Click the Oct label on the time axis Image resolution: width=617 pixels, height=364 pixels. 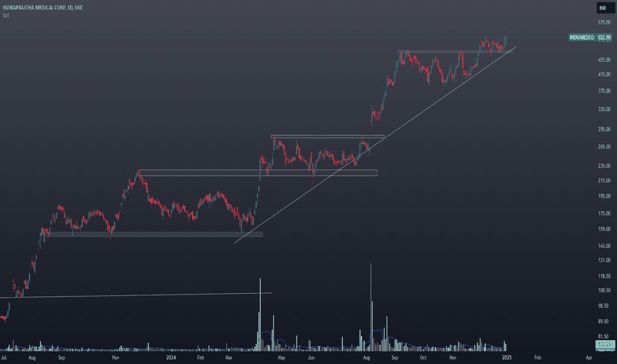[423, 357]
